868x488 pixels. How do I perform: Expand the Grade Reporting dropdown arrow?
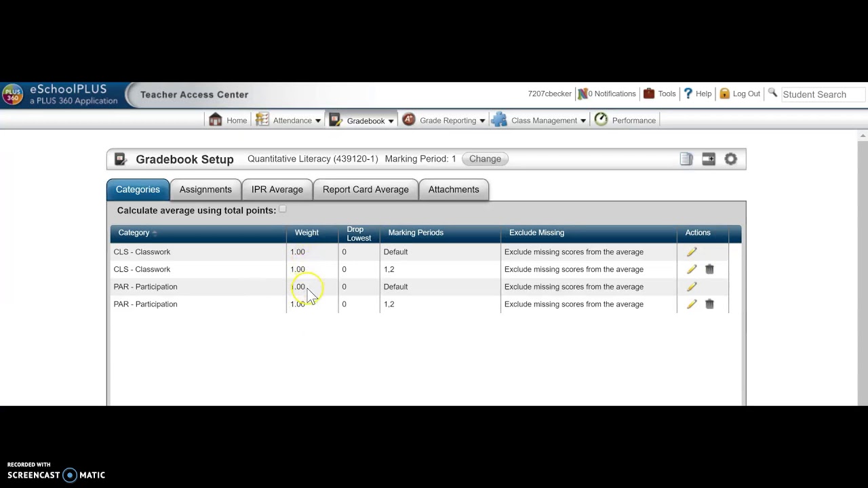point(482,121)
